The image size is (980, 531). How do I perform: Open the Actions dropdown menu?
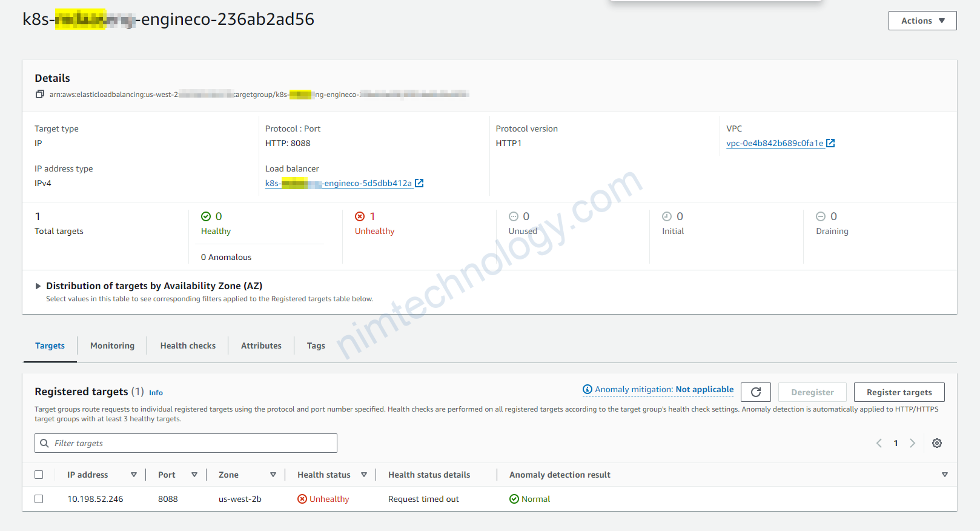[x=922, y=21]
